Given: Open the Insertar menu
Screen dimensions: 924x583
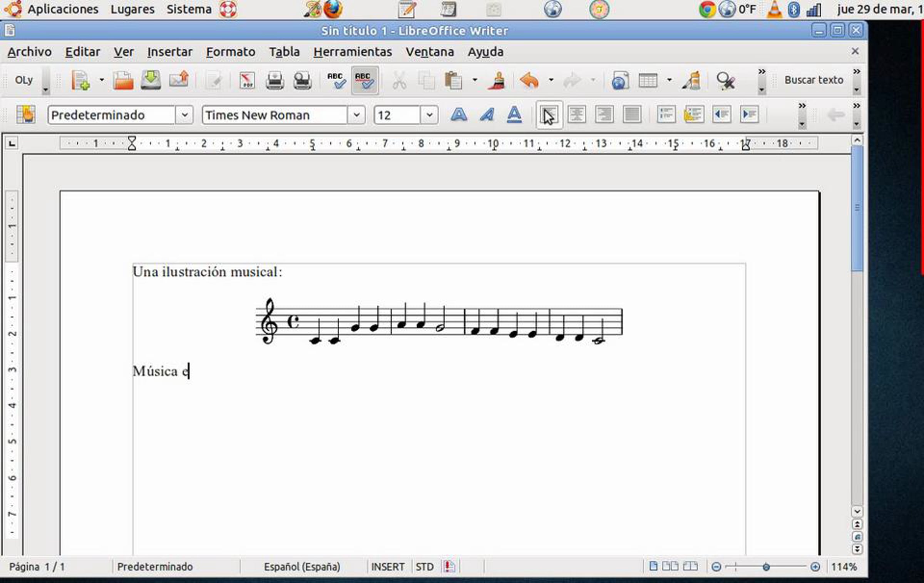Looking at the screenshot, I should coord(170,52).
